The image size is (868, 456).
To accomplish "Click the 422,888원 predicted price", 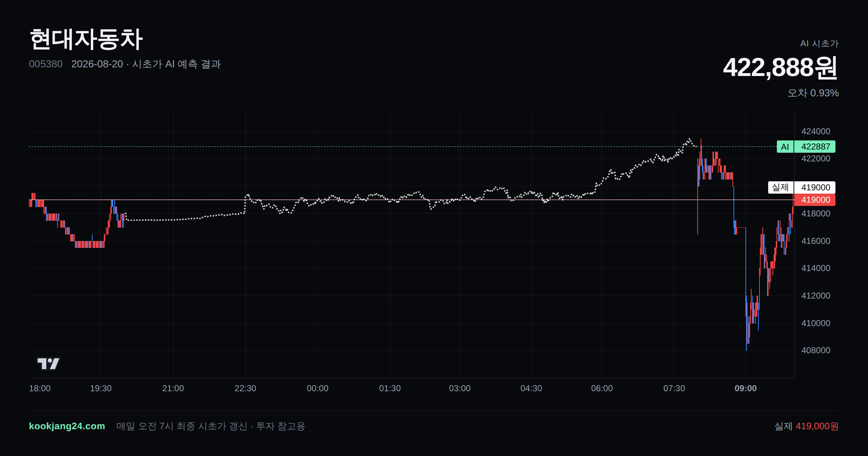I will click(x=780, y=67).
